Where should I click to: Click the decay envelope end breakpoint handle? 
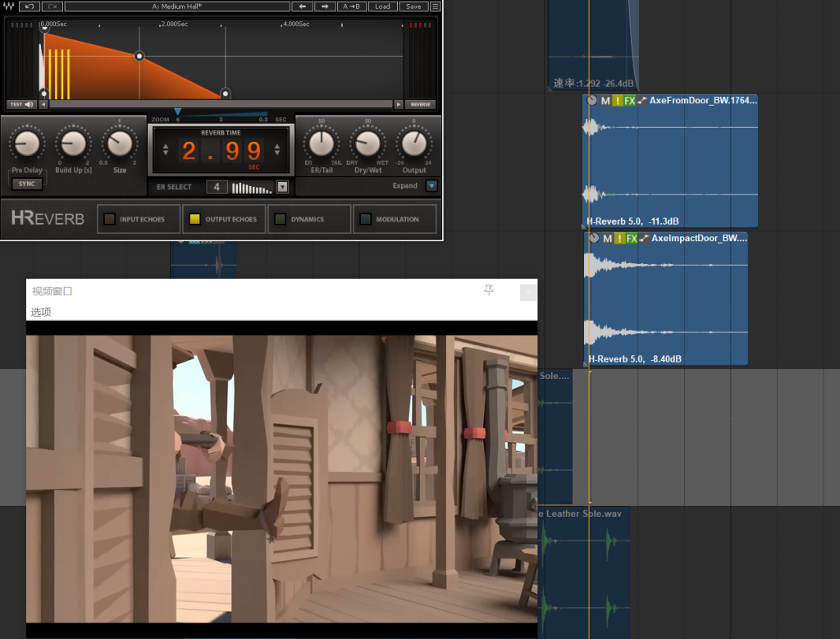(x=226, y=94)
